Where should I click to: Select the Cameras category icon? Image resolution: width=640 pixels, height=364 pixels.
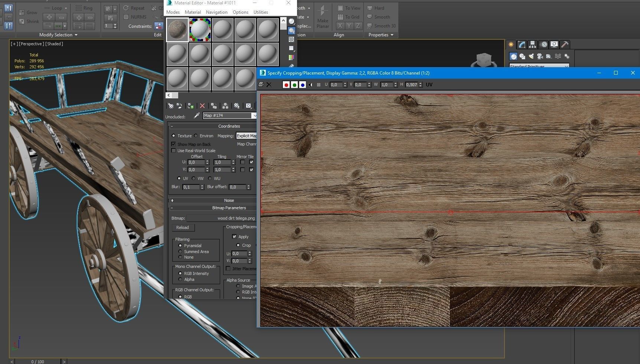540,56
